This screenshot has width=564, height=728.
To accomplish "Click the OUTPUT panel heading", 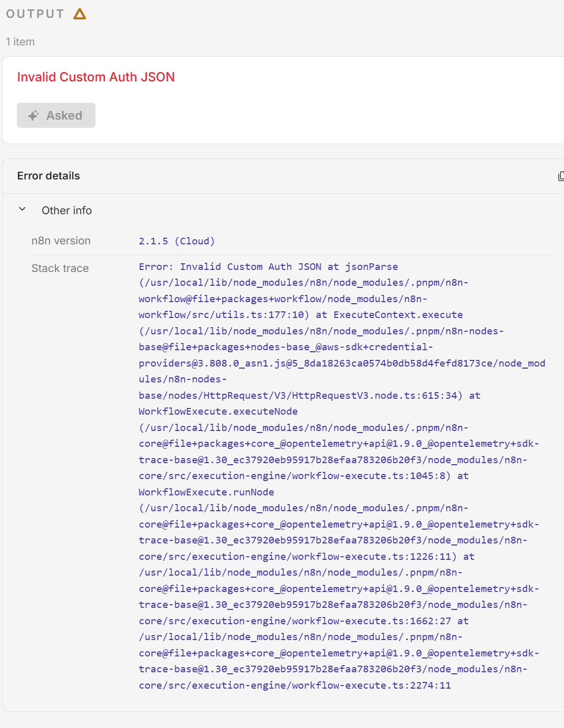I will [x=35, y=14].
